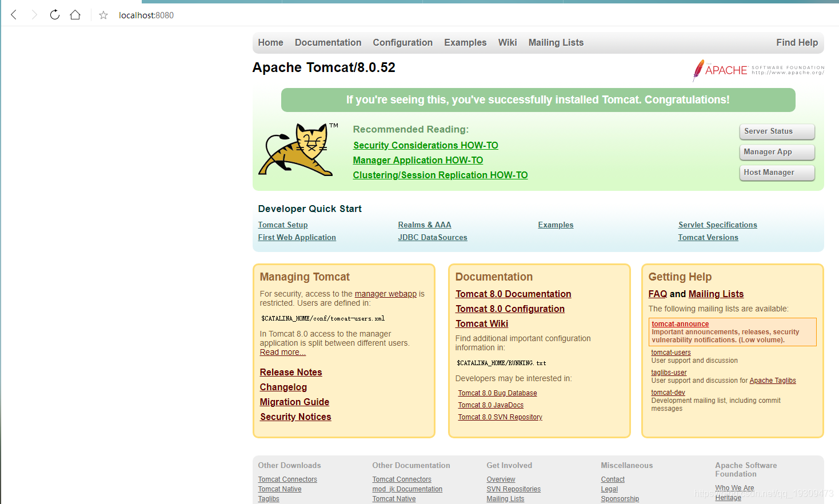Open Overview link under Get Involved
The image size is (839, 504).
pyautogui.click(x=501, y=479)
